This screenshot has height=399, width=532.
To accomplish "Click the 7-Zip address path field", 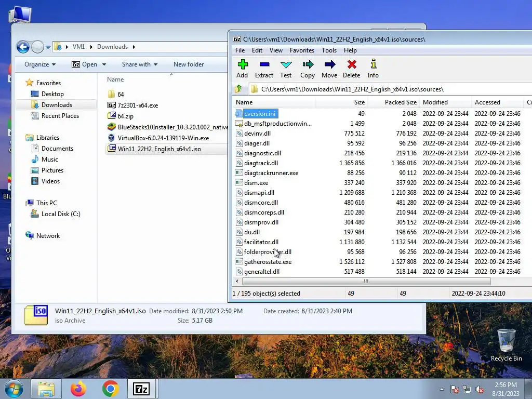I will coord(390,89).
